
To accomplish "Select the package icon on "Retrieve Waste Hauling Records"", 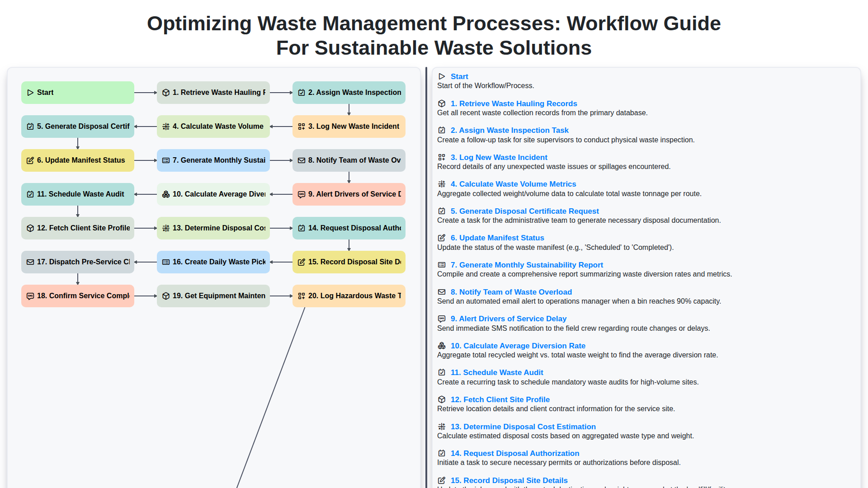I will point(165,92).
